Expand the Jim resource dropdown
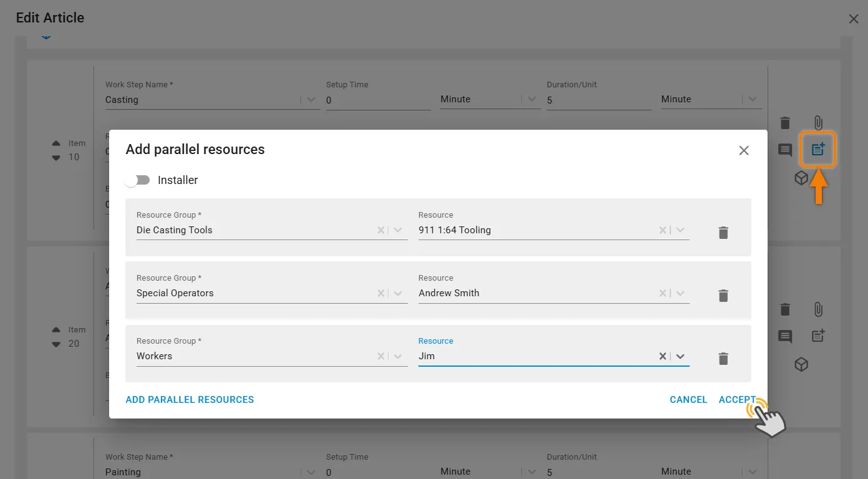 point(680,356)
